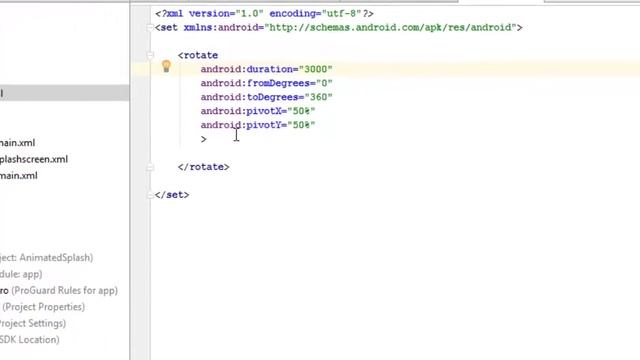The width and height of the screenshot is (640, 360).
Task: Place cursor in duration value "3000"
Action: pyautogui.click(x=316, y=69)
